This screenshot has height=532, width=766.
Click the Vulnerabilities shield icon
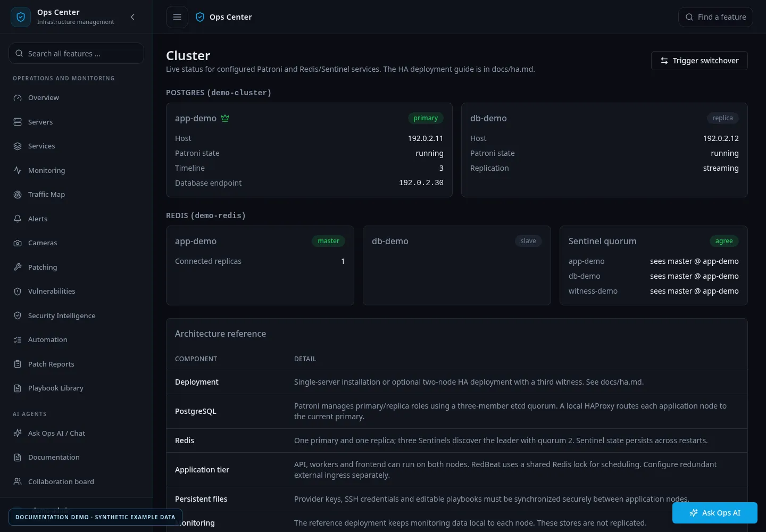tap(18, 292)
